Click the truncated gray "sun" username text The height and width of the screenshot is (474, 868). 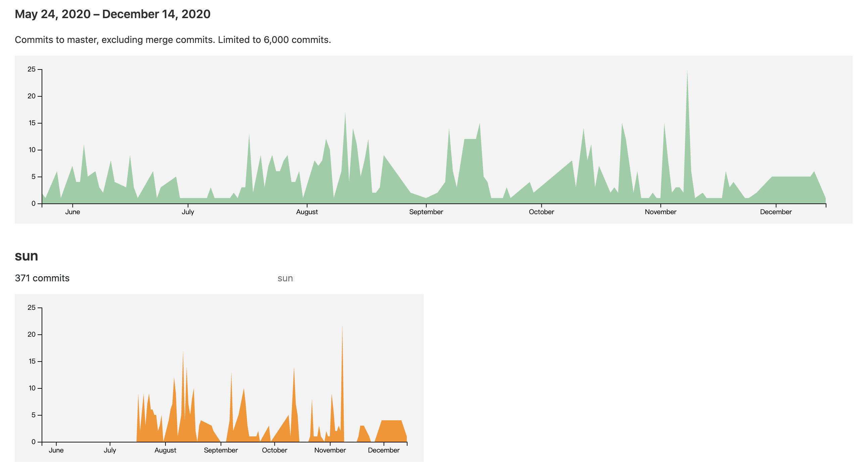pyautogui.click(x=285, y=278)
